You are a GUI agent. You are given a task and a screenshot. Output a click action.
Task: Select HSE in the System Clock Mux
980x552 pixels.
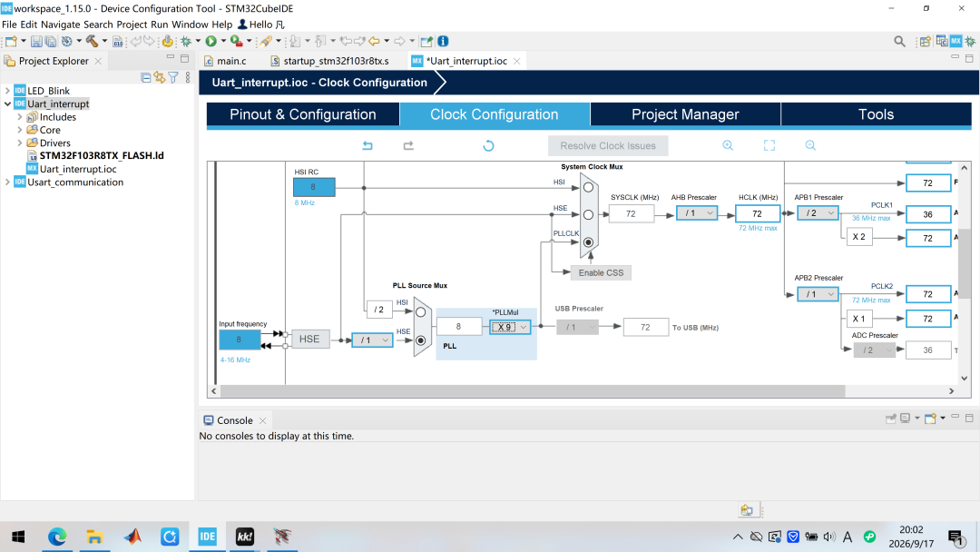coord(588,214)
